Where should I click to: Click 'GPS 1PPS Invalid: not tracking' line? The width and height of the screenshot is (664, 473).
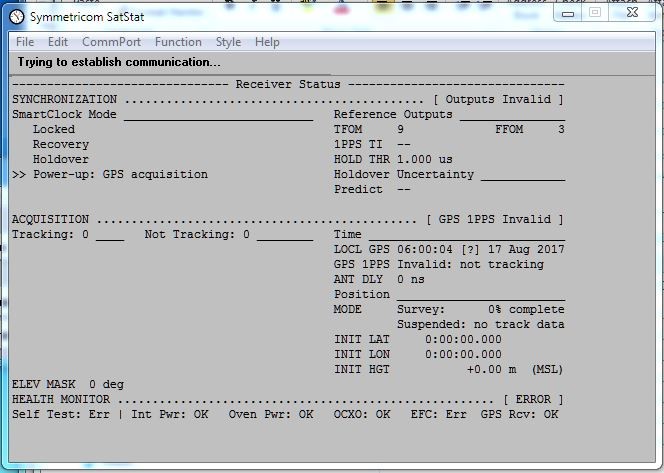[x=439, y=264]
